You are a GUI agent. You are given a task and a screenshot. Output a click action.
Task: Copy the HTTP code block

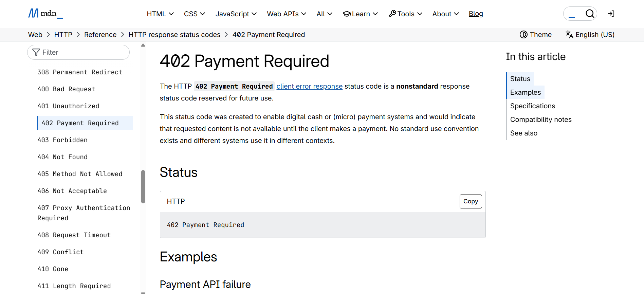coord(471,201)
